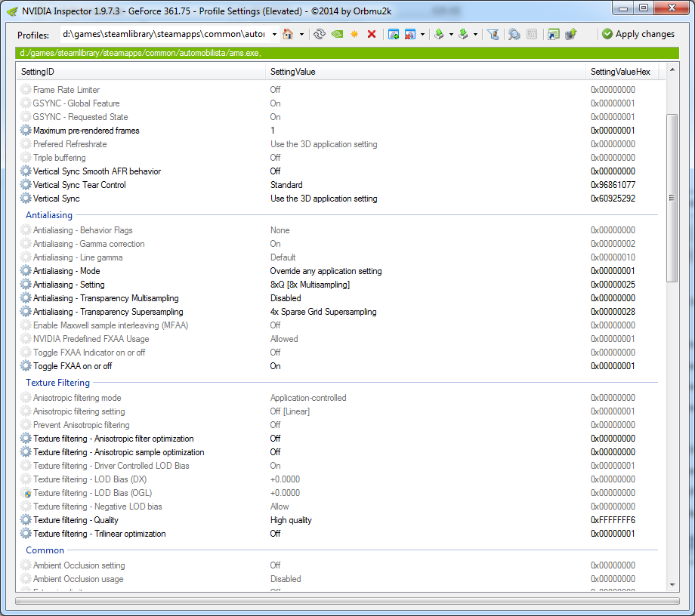695x616 pixels.
Task: Select the Texture filtering - Negative LOD bias name
Action: (x=97, y=507)
